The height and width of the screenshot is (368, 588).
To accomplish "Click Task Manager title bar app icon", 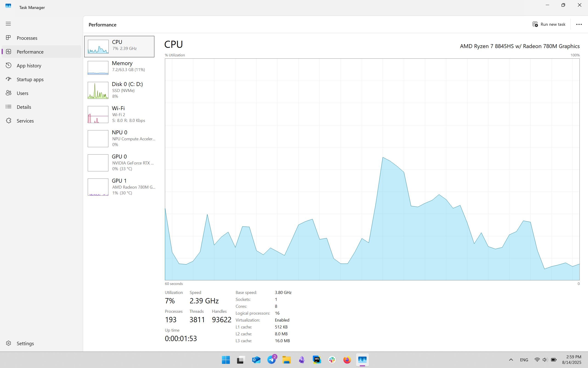I will (8, 6).
